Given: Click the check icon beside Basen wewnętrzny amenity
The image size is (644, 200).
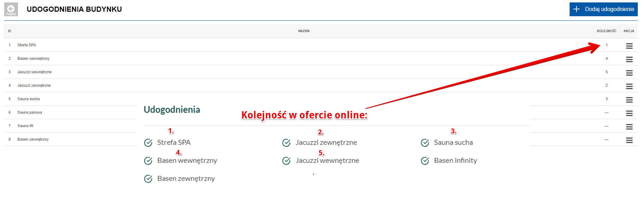Looking at the screenshot, I should [x=148, y=161].
